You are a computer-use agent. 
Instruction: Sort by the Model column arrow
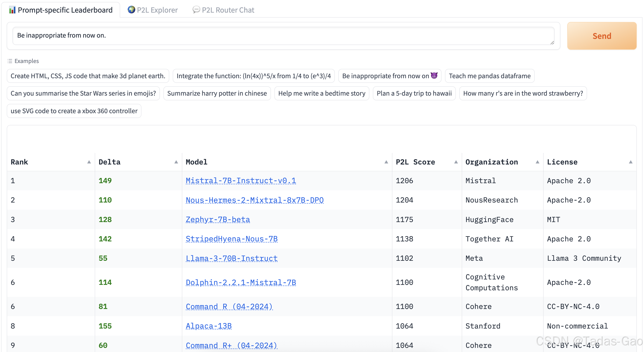pos(386,162)
